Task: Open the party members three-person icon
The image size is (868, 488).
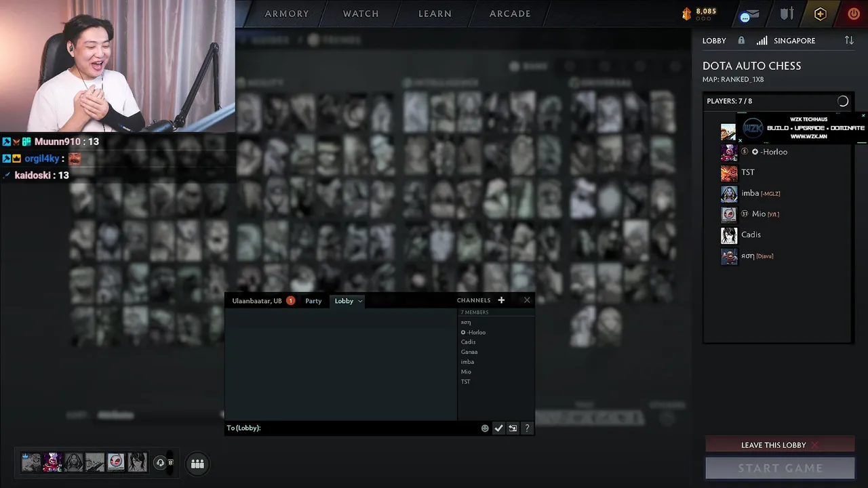Action: (x=197, y=464)
